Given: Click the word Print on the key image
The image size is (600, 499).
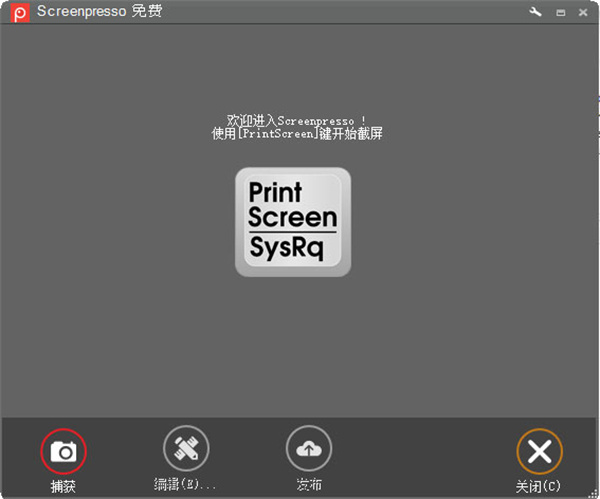Looking at the screenshot, I should tap(275, 191).
